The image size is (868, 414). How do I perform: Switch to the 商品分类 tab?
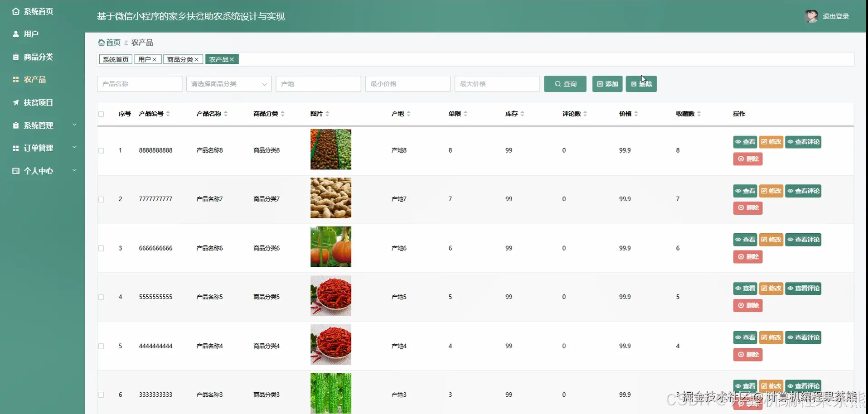click(180, 59)
